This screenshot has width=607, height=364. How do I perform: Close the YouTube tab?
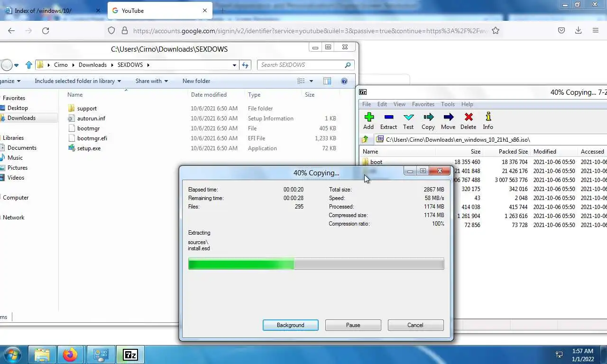(x=205, y=10)
